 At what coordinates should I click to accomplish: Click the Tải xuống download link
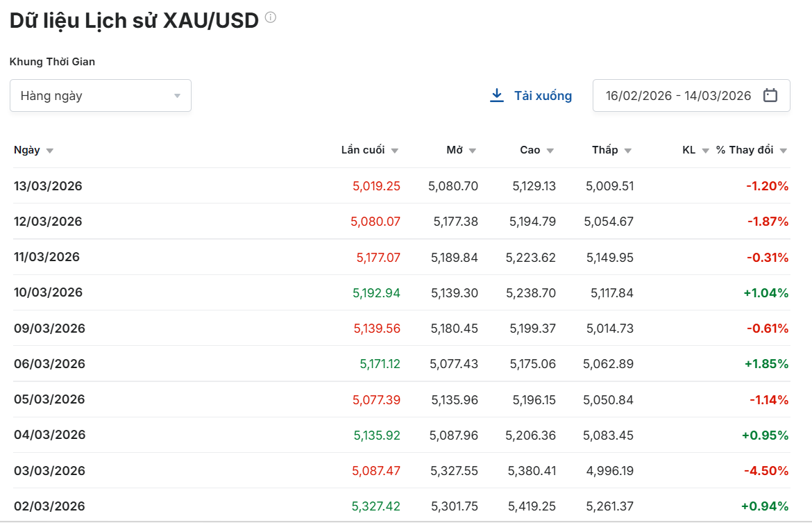pos(543,96)
